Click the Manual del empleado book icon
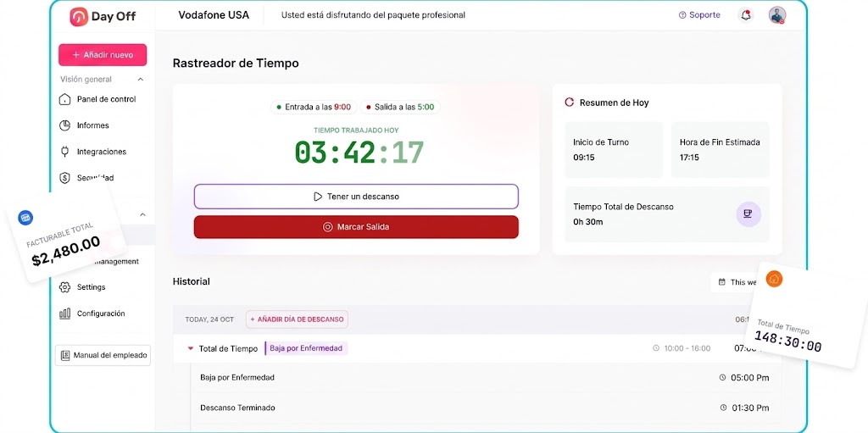This screenshot has height=433, width=868. pos(65,355)
